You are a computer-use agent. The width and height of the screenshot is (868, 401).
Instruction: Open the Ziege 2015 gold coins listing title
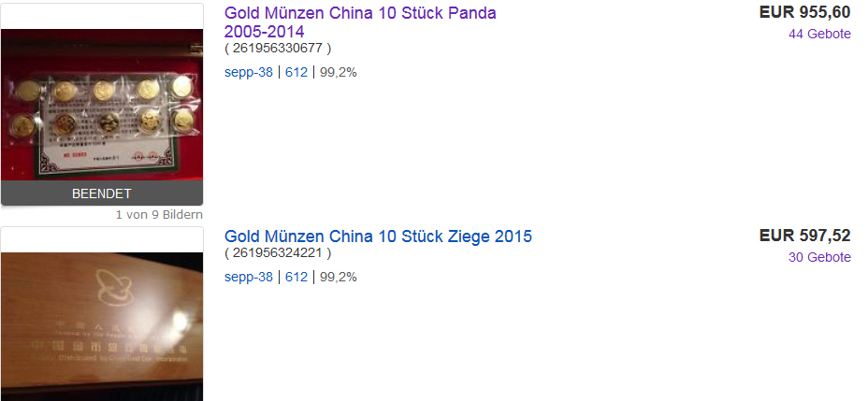click(x=378, y=236)
